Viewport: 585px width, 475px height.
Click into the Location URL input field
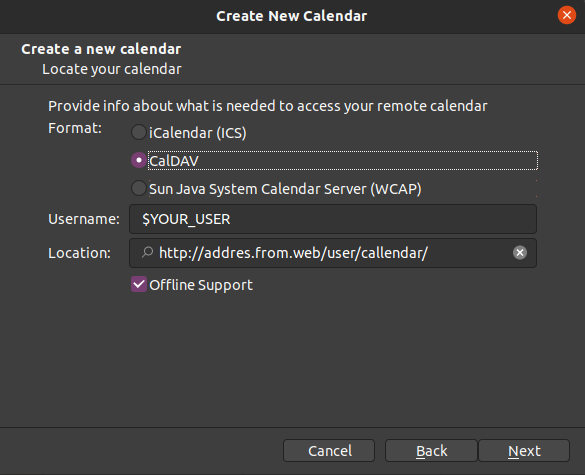(x=333, y=253)
